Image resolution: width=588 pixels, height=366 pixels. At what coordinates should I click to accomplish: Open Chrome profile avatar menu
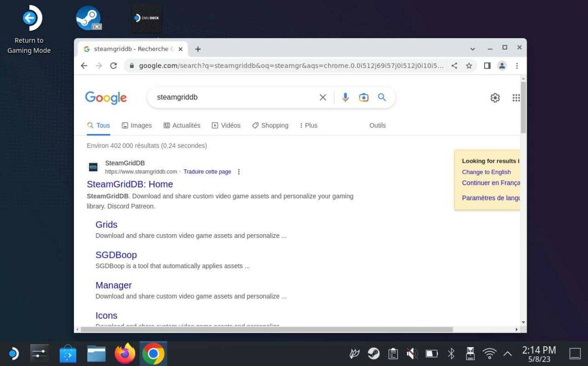[x=502, y=65]
